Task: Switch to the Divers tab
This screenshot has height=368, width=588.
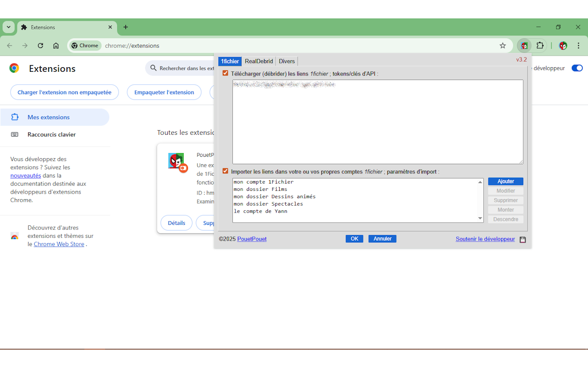Action: 287,61
